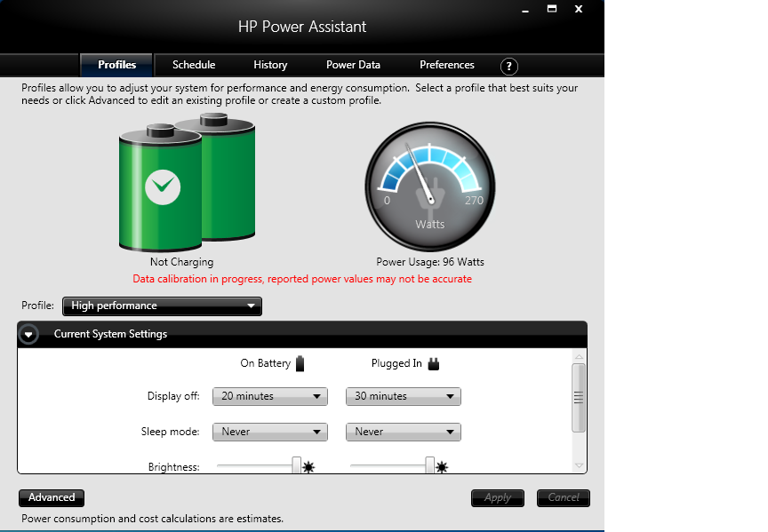Close the HP Power Assistant window
The image size is (768, 532).
[x=579, y=9]
